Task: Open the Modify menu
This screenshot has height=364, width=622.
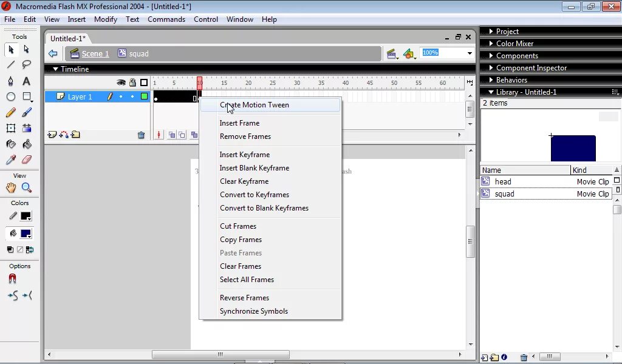Action: tap(106, 19)
